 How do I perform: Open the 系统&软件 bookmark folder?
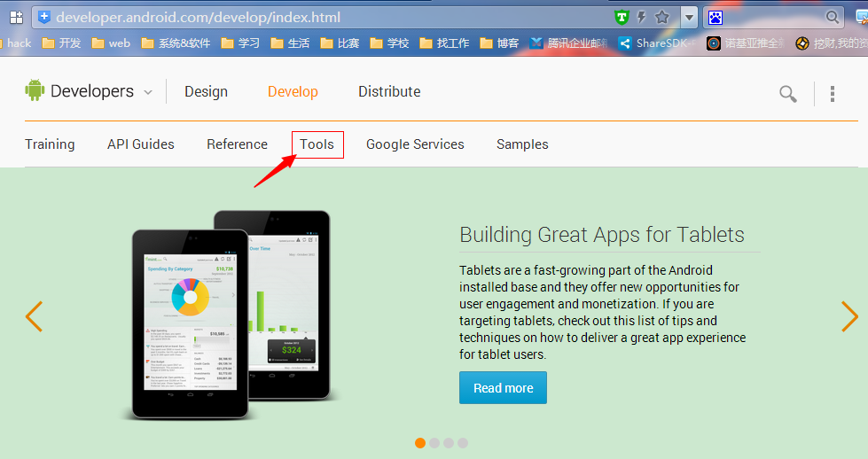click(176, 43)
